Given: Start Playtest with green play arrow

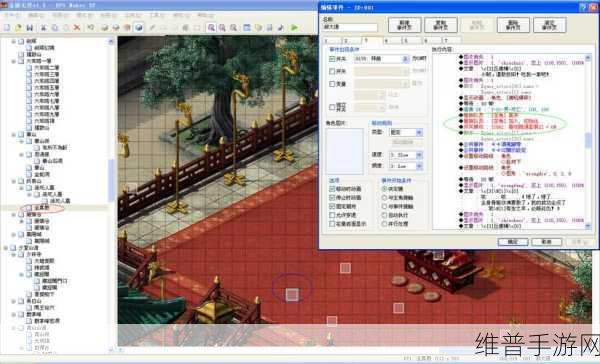Looking at the screenshot, I should click(294, 28).
